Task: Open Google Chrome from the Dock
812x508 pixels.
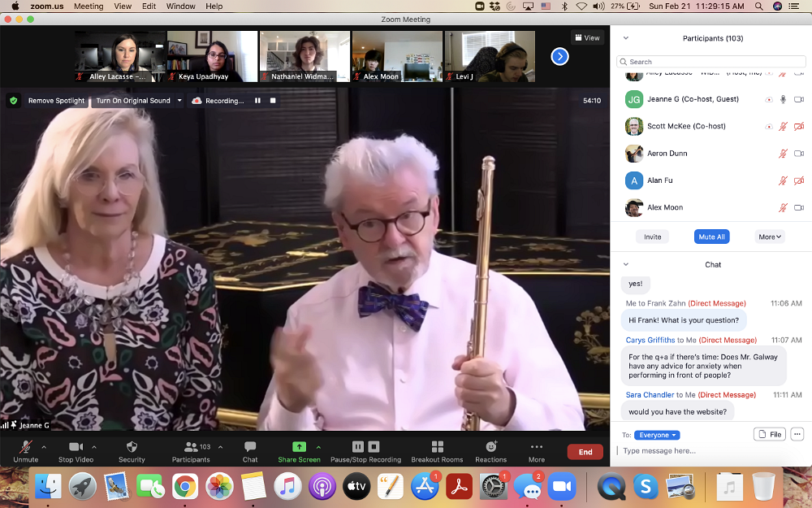Action: (185, 487)
